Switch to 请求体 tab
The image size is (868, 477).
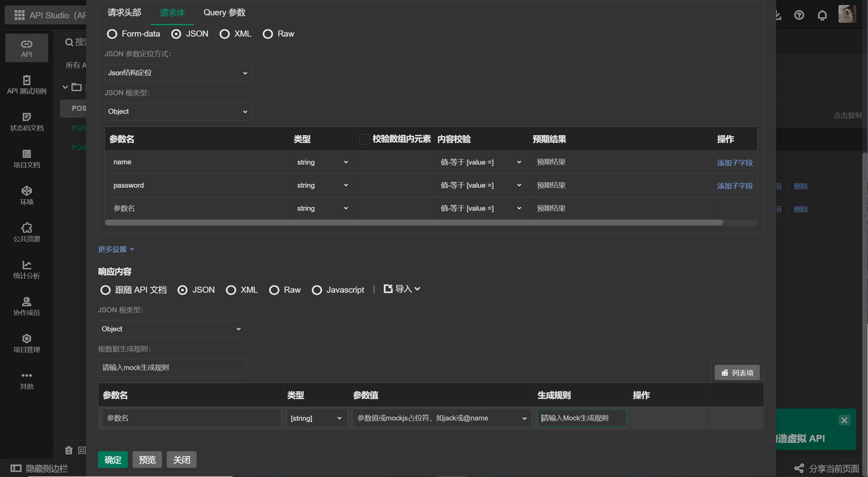(x=172, y=12)
